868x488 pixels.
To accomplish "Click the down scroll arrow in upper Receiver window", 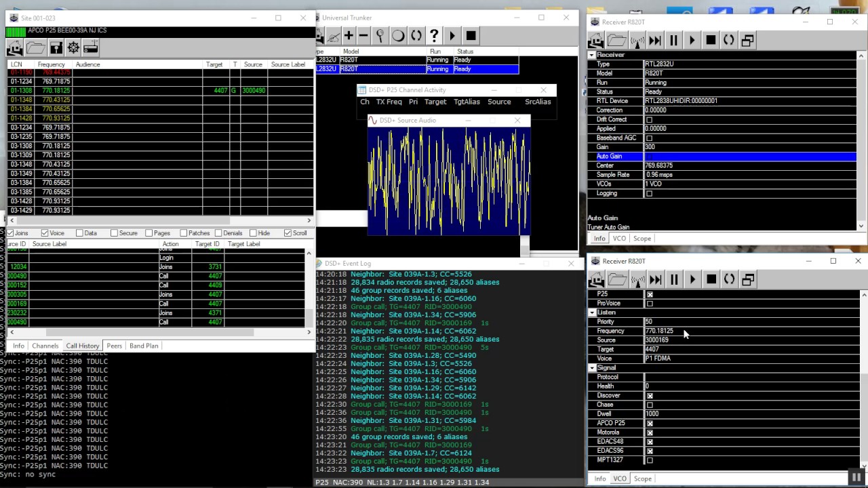I will [x=862, y=226].
